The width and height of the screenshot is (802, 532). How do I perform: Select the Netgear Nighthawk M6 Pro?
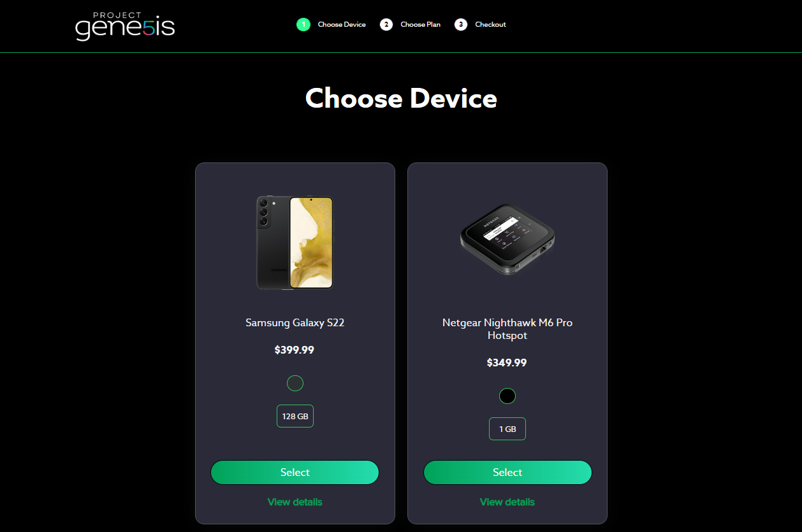[x=507, y=473]
